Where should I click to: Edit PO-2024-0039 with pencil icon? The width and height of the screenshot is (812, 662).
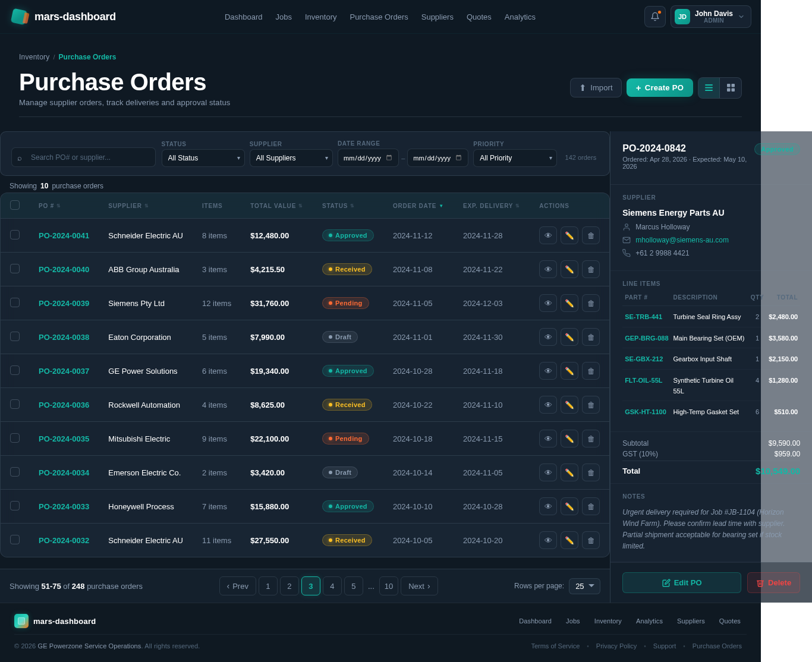pos(569,303)
